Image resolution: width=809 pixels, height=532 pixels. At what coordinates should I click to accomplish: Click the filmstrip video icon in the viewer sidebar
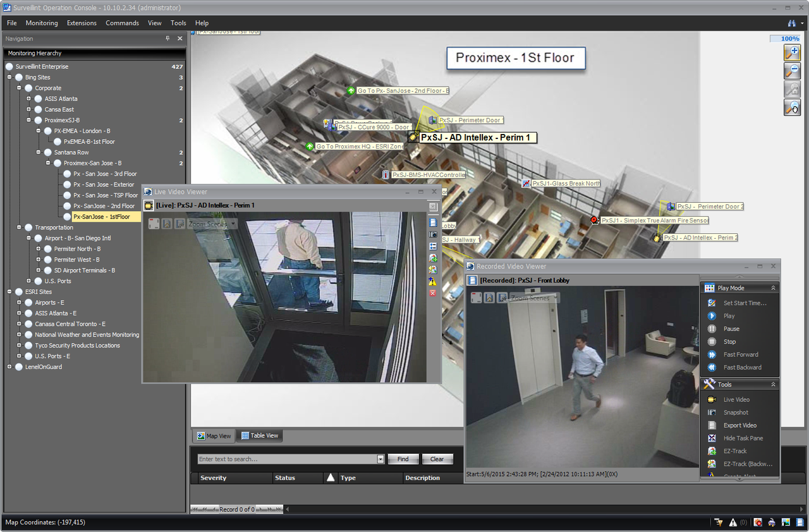click(x=432, y=222)
